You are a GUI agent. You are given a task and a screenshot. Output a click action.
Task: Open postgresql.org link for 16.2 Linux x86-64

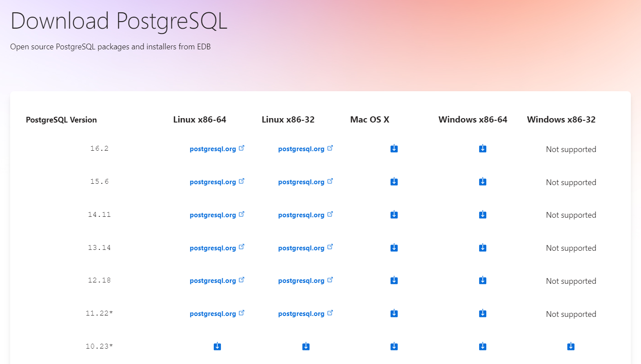[217, 149]
